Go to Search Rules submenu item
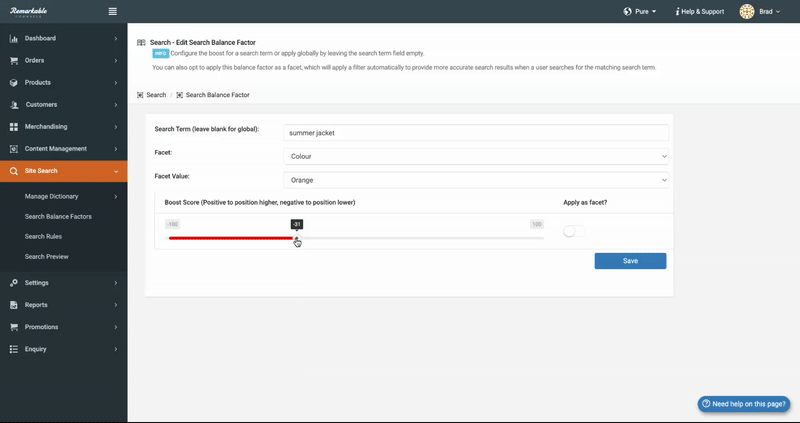 click(46, 237)
